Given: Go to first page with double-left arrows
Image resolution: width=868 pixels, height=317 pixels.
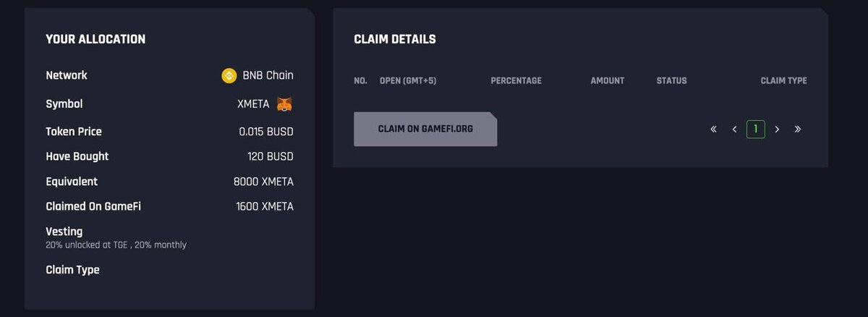Looking at the screenshot, I should (x=713, y=130).
